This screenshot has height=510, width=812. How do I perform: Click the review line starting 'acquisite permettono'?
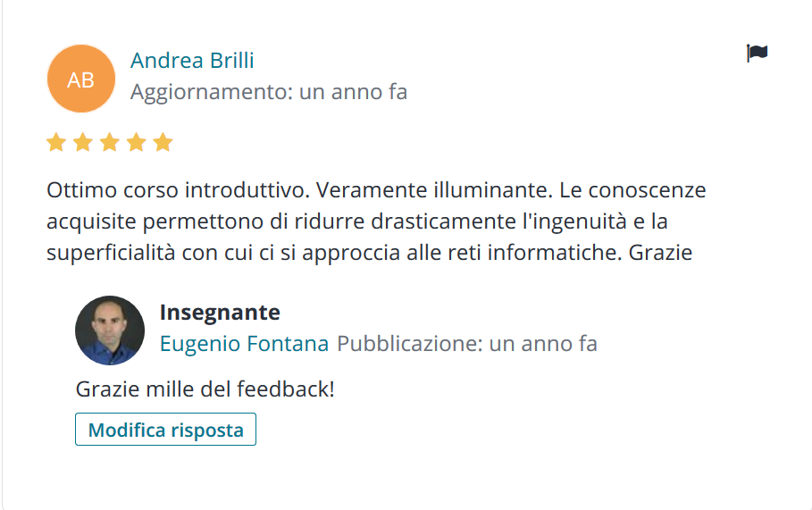[x=357, y=222]
